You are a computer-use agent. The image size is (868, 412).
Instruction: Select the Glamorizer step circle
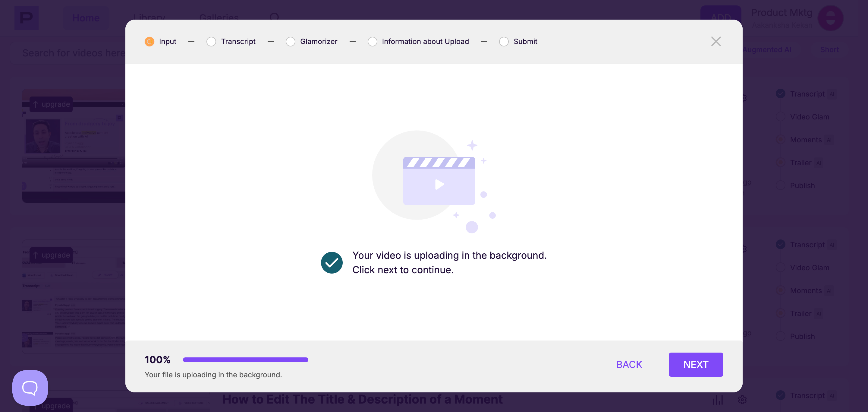pyautogui.click(x=290, y=41)
